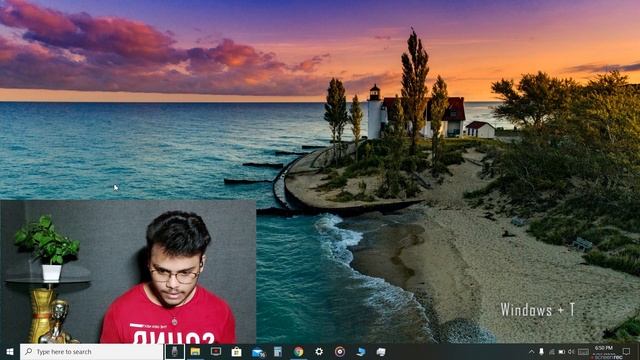
Task: Open the touch keyboard tray icon
Action: click(x=583, y=351)
